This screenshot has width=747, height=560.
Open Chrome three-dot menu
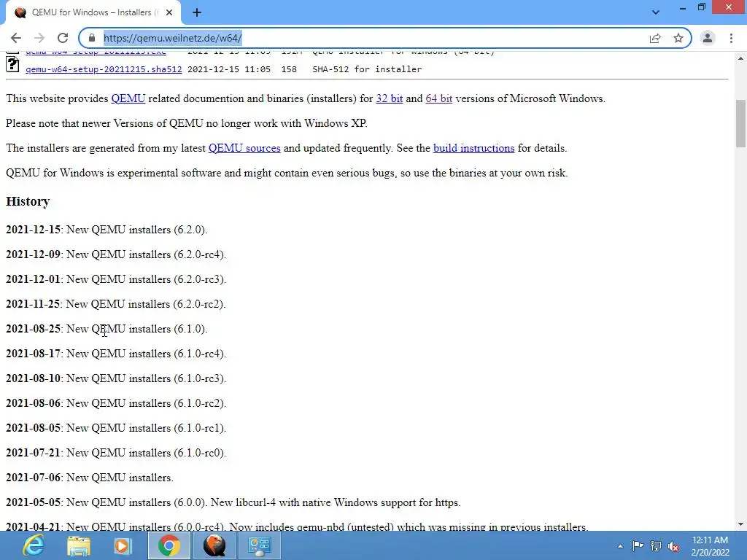[x=731, y=38]
